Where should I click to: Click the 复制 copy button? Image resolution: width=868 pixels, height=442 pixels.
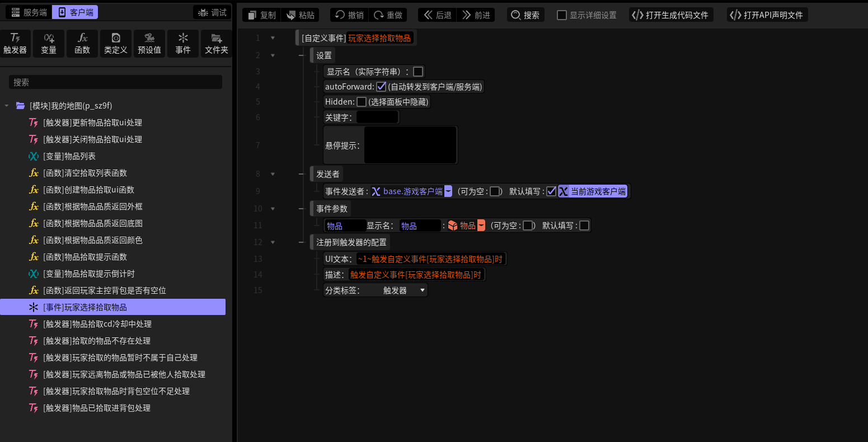click(262, 15)
